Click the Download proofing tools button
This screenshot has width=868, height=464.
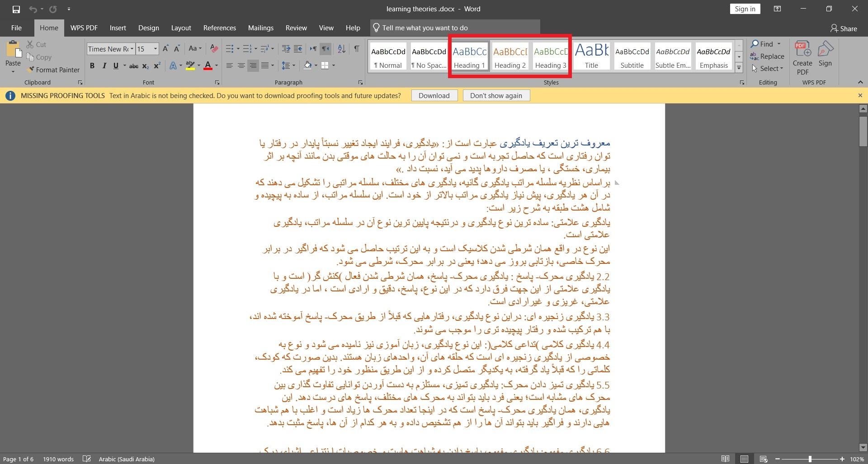(x=434, y=96)
